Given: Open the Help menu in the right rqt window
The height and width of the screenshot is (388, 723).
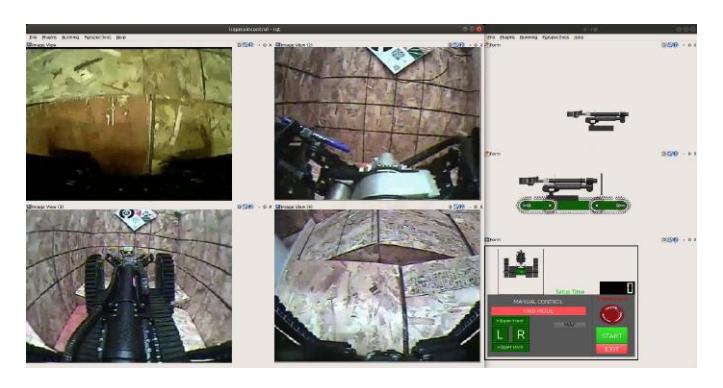Looking at the screenshot, I should [x=579, y=37].
